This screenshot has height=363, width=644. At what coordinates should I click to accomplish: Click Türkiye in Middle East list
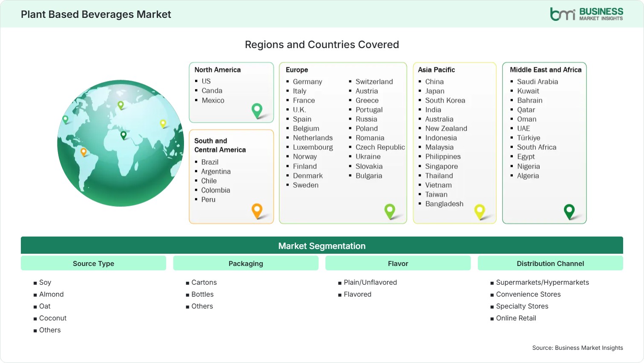coord(529,138)
